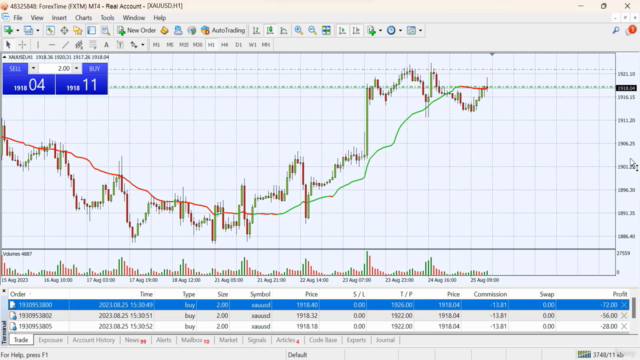The width and height of the screenshot is (640, 360).
Task: Open the Indicators list dropdown arrow
Action: tap(380, 31)
